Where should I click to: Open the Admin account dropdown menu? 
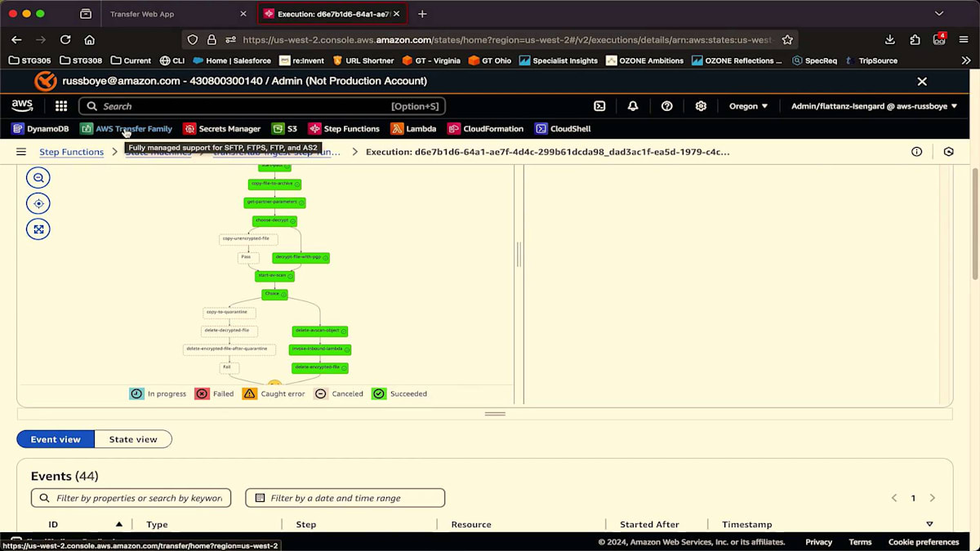coord(874,106)
